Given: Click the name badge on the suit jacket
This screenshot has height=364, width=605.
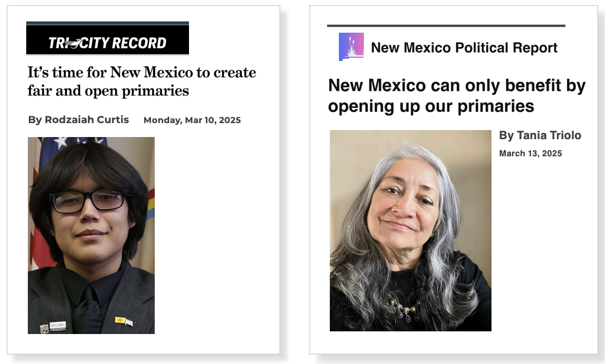Looking at the screenshot, I should [57, 327].
